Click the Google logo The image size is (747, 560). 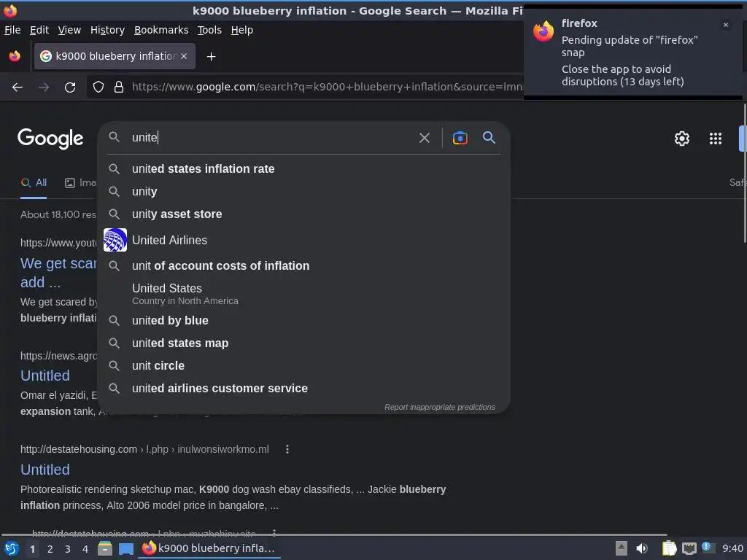(x=50, y=139)
